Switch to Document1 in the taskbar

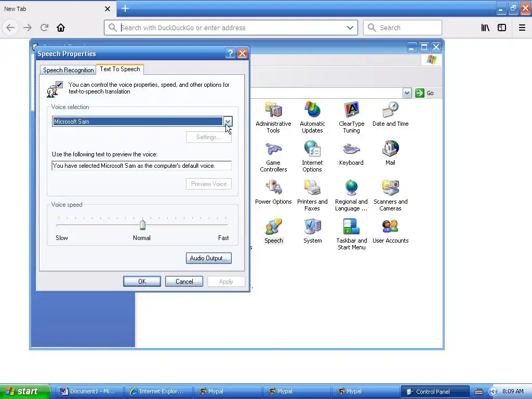pyautogui.click(x=89, y=392)
